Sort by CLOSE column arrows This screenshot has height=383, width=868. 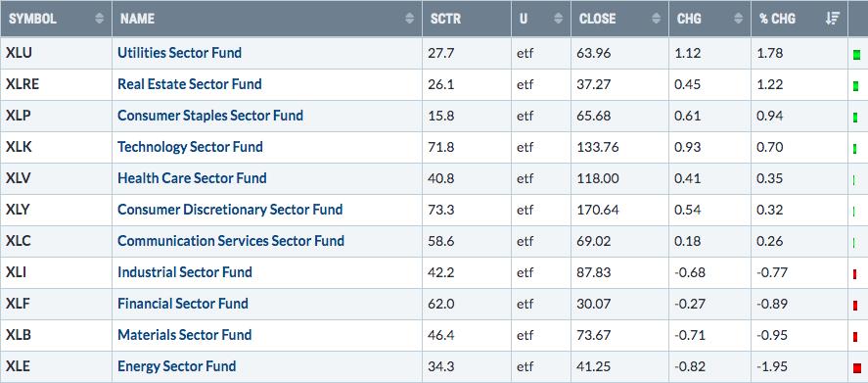pyautogui.click(x=657, y=19)
